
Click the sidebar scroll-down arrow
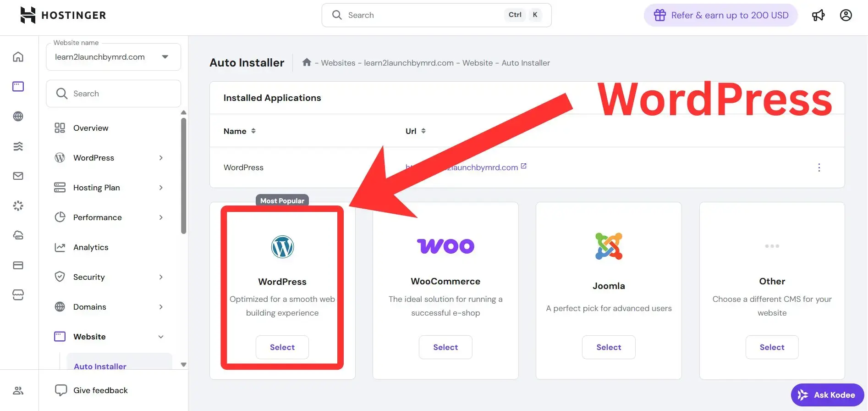click(x=184, y=365)
